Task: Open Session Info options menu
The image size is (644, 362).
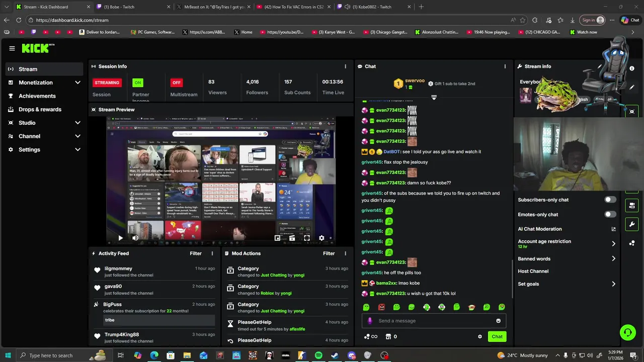Action: [345, 66]
